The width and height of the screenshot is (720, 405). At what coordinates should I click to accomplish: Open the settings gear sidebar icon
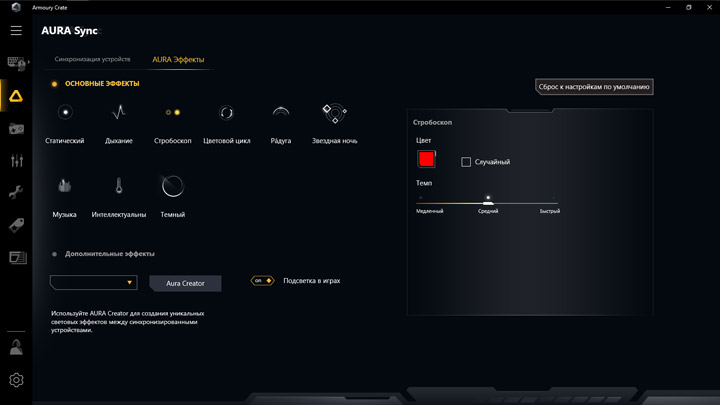tap(16, 380)
